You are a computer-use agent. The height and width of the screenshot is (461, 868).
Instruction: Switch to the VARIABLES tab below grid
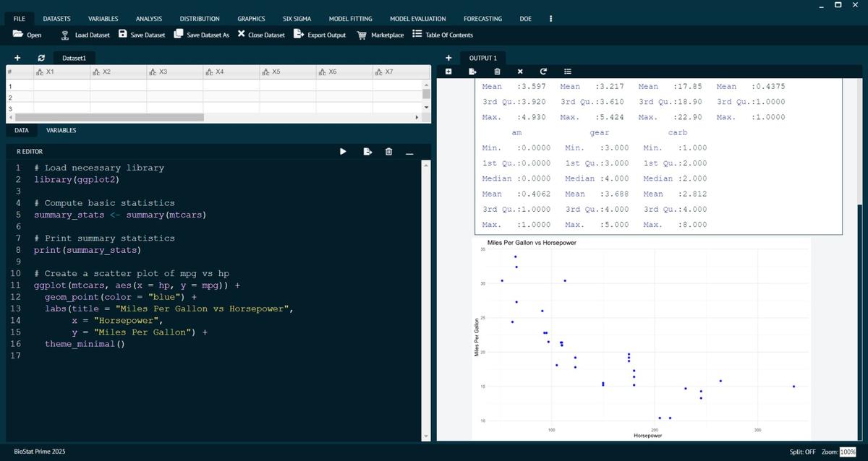coord(61,131)
